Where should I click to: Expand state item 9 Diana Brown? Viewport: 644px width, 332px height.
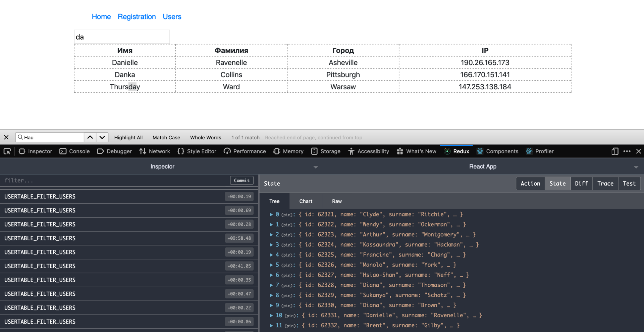271,305
